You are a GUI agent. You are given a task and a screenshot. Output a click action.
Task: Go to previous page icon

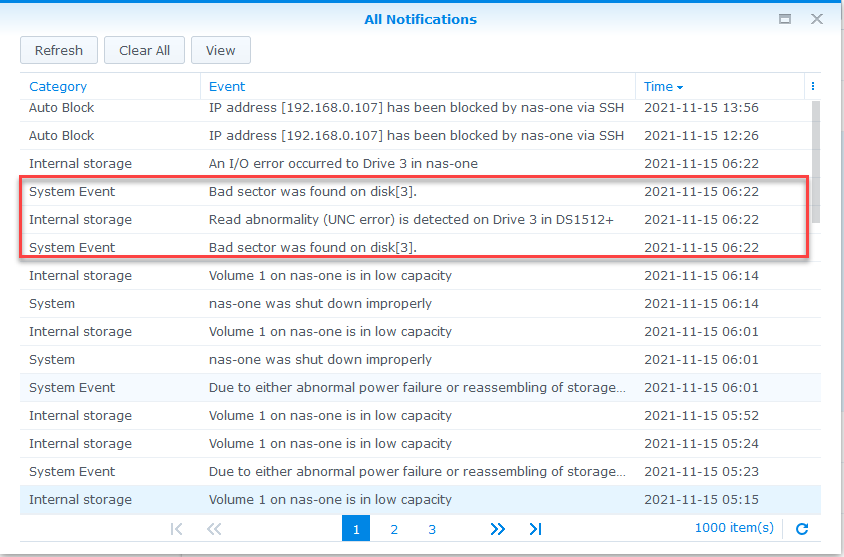214,529
